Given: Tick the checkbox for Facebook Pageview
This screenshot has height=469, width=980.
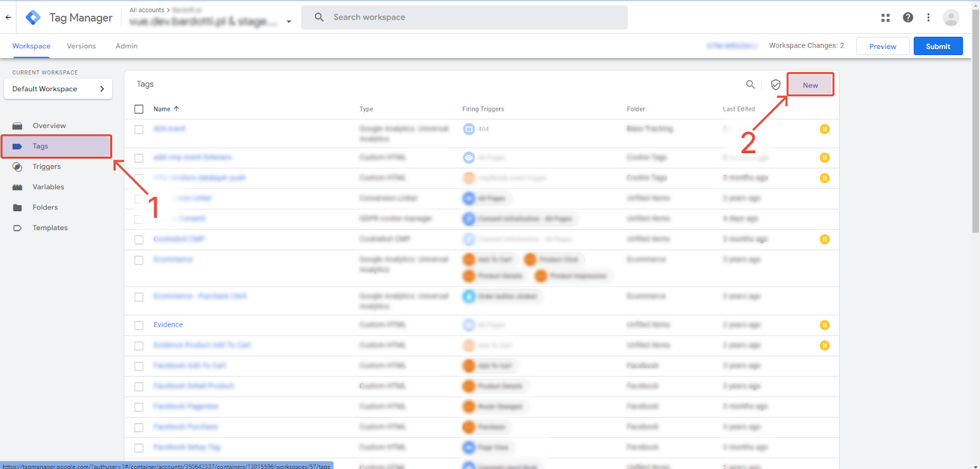Looking at the screenshot, I should [x=139, y=407].
